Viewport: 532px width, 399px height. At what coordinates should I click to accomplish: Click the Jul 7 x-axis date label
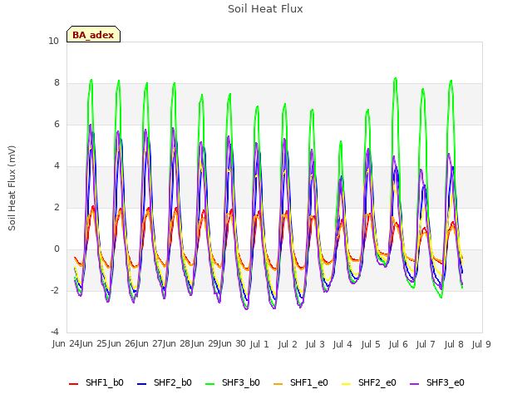tap(426, 344)
